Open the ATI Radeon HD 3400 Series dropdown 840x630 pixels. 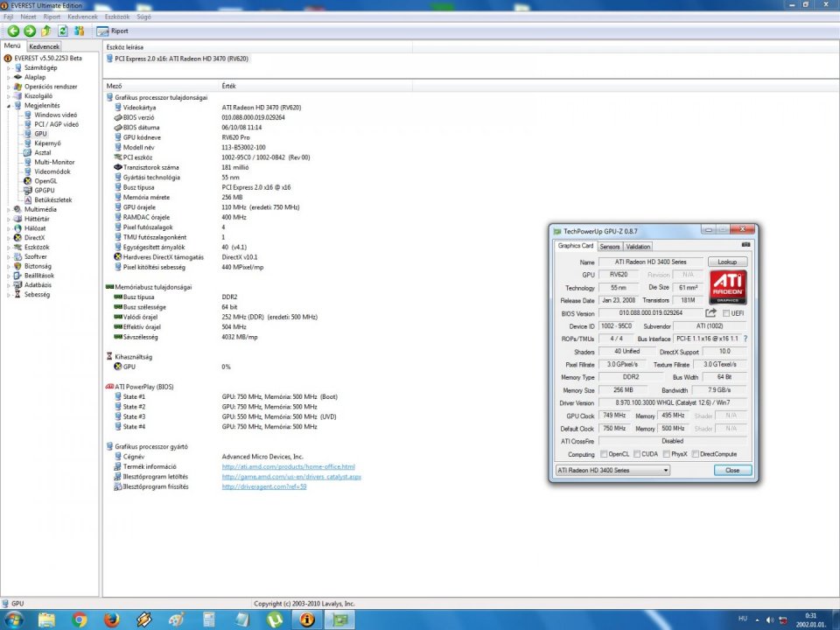tap(612, 470)
